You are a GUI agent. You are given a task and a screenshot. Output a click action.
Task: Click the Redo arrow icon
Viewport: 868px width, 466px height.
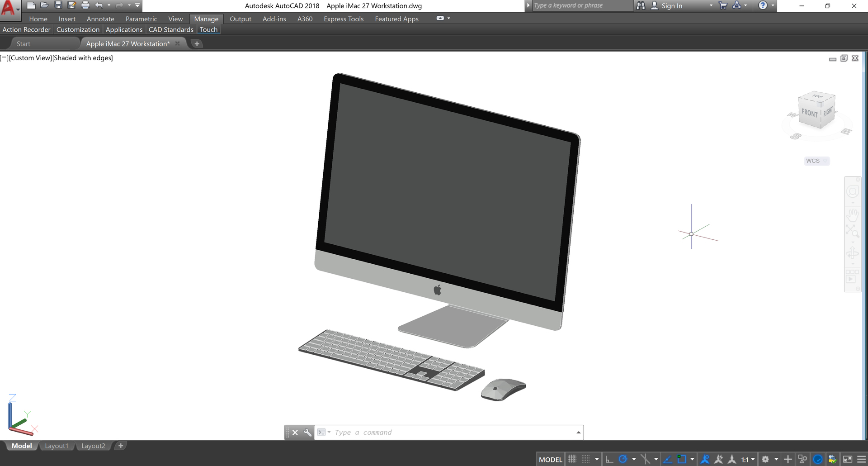[119, 5]
